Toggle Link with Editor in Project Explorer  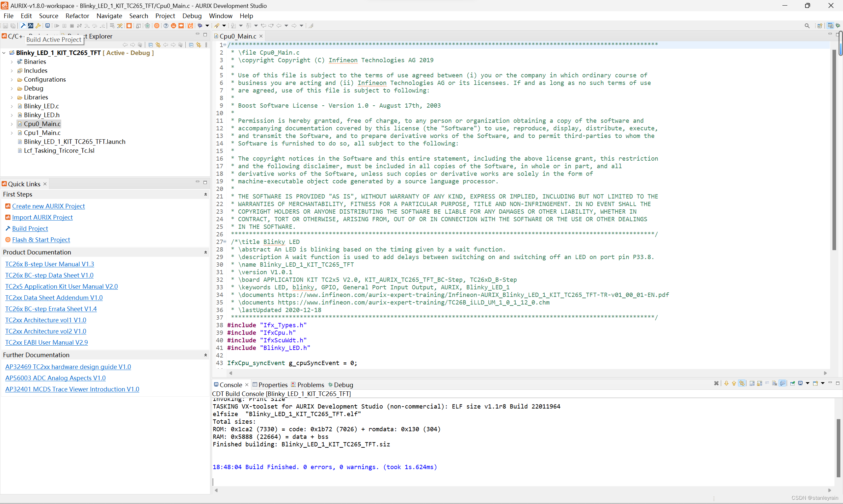[x=158, y=45]
